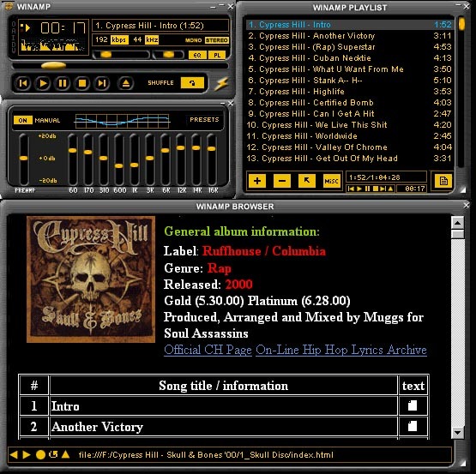Click the browser open location triangle
This screenshot has height=474, width=476.
click(65, 454)
